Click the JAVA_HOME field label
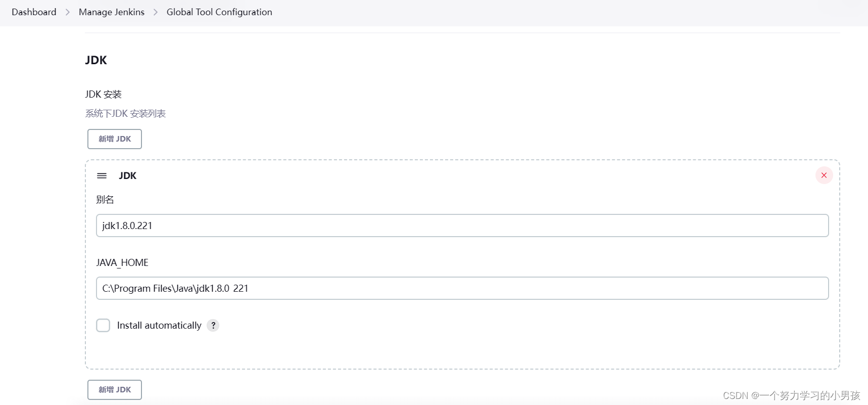The width and height of the screenshot is (868, 405). (x=122, y=262)
